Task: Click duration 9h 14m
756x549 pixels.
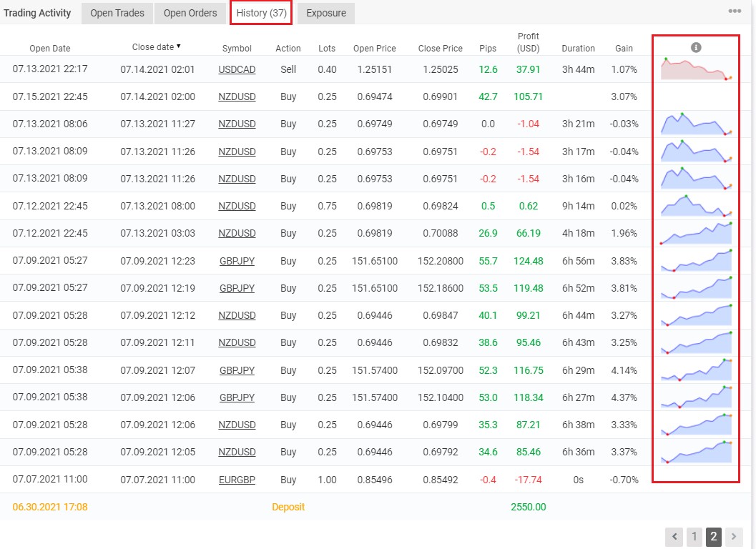Action: [578, 206]
